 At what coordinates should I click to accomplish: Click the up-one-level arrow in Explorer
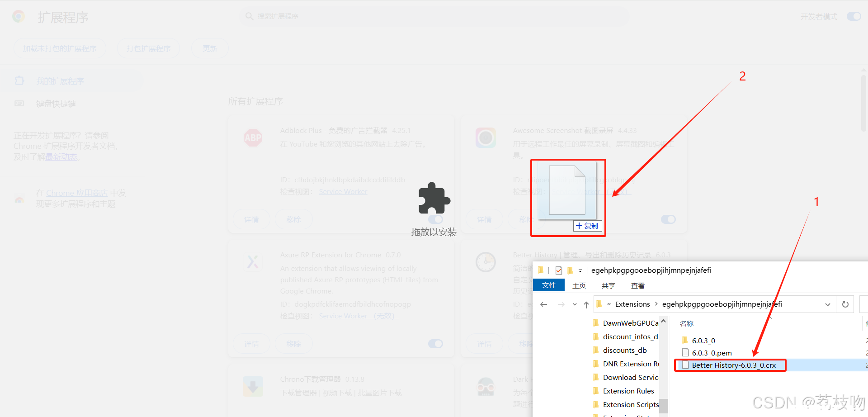click(586, 304)
